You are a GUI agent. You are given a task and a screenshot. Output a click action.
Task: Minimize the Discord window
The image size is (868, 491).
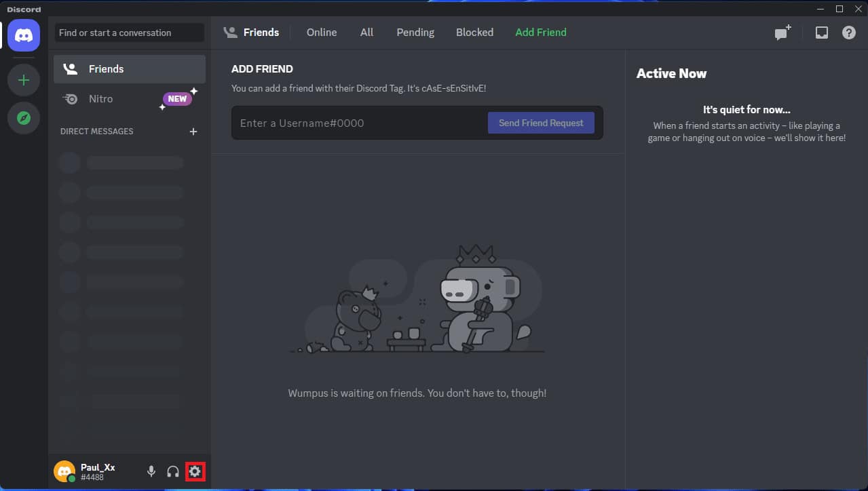822,9
